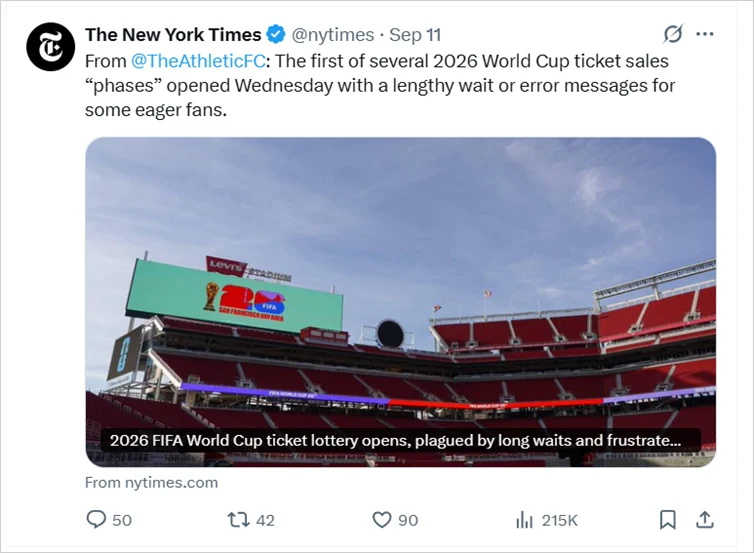Click "The New York Times" display name

point(173,35)
